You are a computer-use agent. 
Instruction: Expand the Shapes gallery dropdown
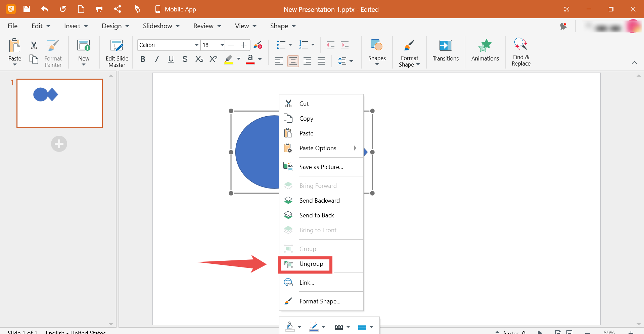tap(377, 64)
